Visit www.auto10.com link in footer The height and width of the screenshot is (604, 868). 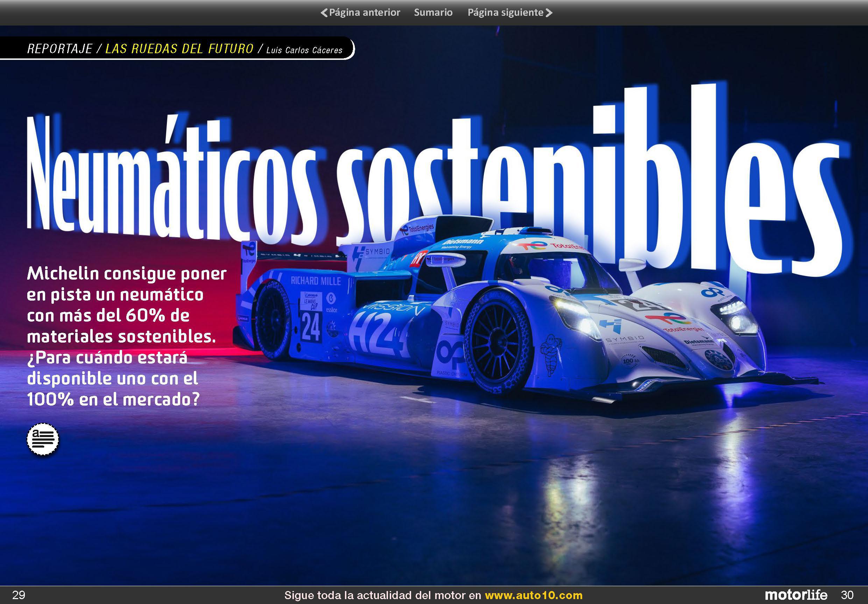pos(534,595)
